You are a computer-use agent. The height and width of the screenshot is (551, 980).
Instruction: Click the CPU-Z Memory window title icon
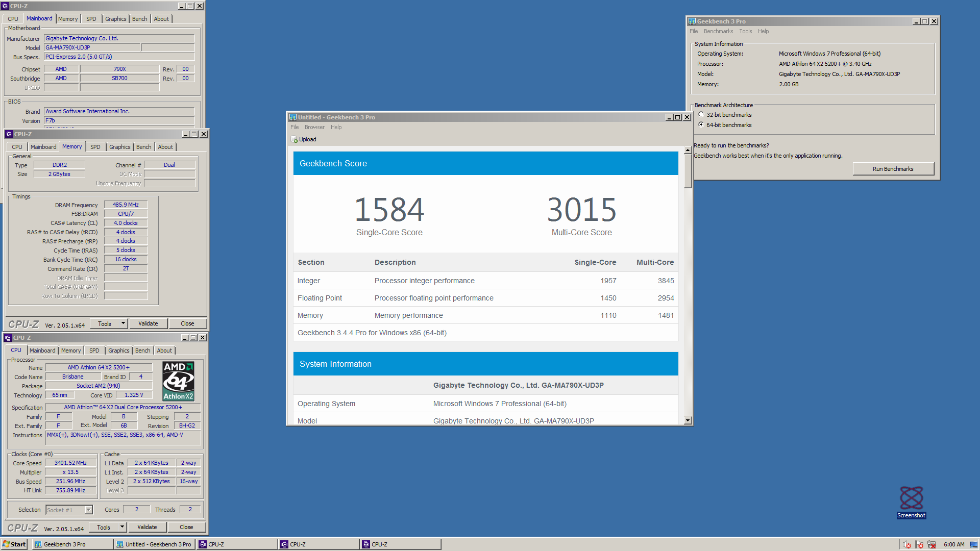(x=9, y=134)
